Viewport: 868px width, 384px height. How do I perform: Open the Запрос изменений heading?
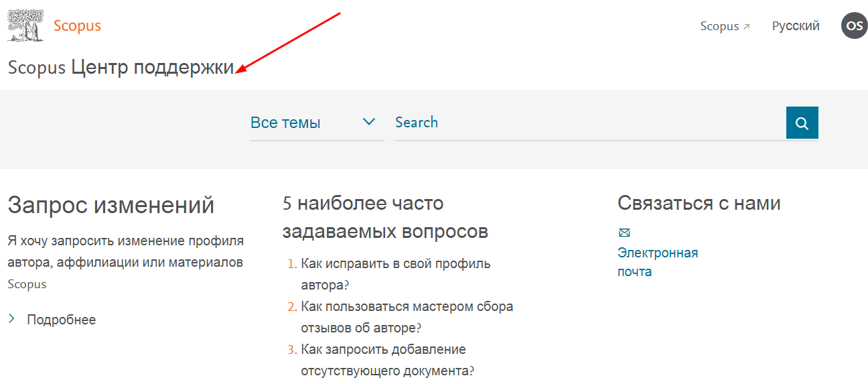tap(111, 205)
